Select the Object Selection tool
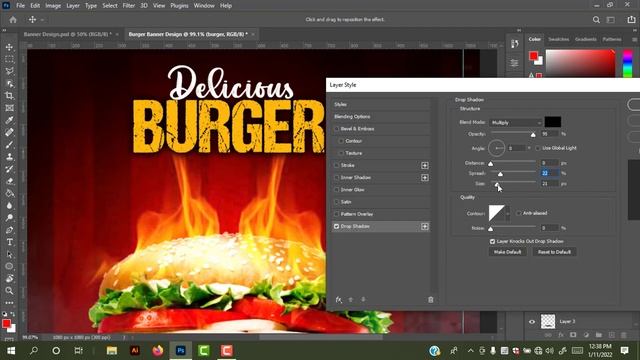 point(9,84)
